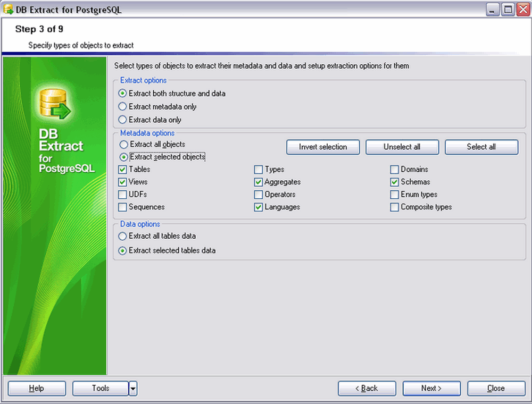
Task: Enable the Enum types checkbox
Action: coord(394,195)
